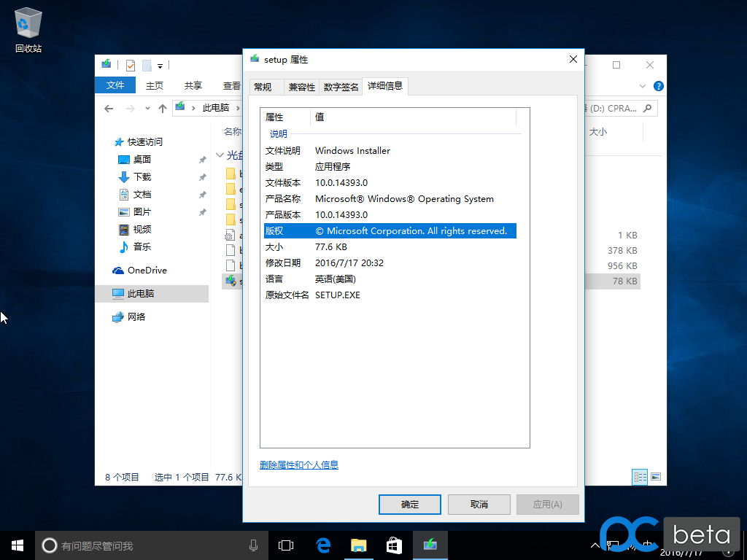Open the 主页 ribbon tab
This screenshot has width=747, height=560.
[155, 86]
